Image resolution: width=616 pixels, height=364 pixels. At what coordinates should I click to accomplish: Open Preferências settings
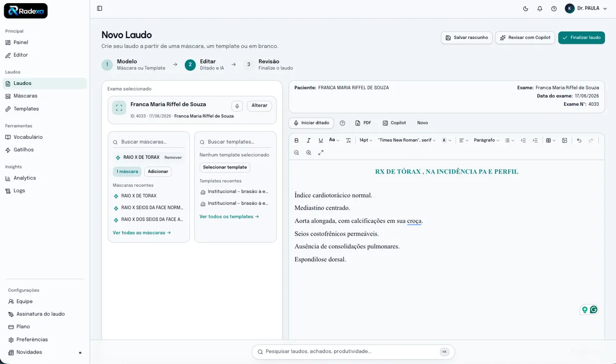45,339
